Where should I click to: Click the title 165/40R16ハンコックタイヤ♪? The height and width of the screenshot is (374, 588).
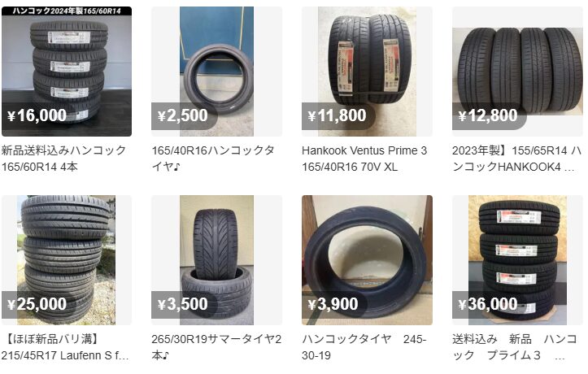coord(213,159)
